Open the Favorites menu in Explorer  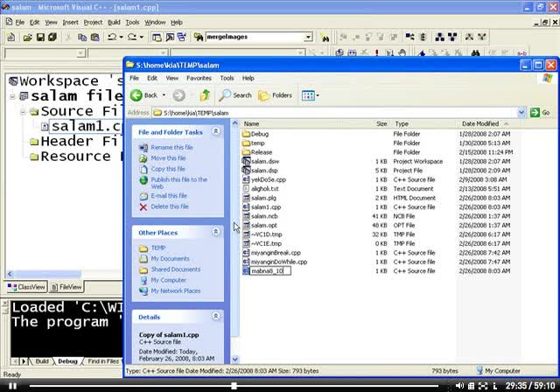click(x=199, y=78)
